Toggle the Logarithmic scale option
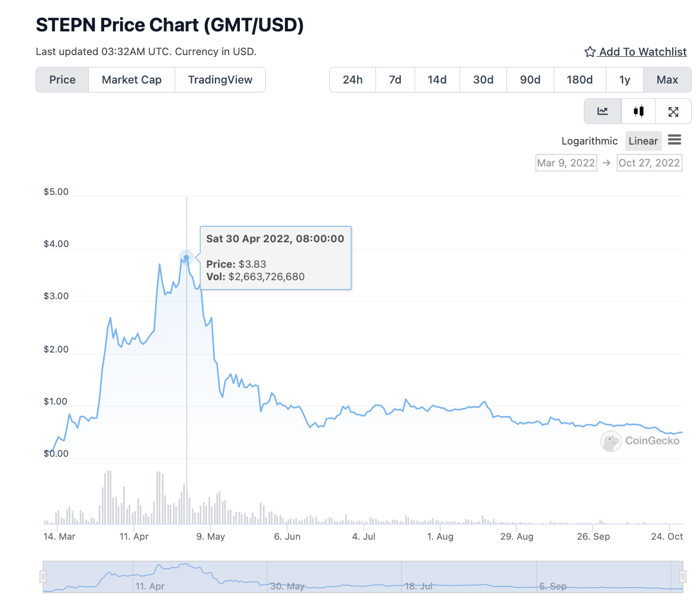This screenshot has width=700, height=609. pyautogui.click(x=589, y=141)
